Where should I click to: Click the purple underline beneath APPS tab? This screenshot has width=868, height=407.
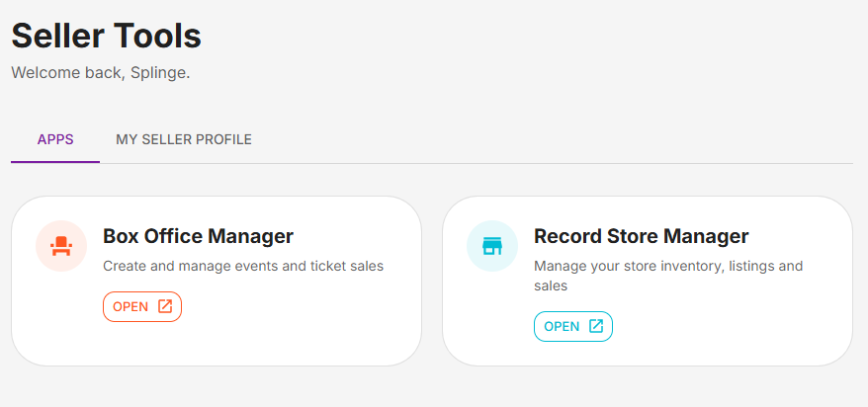[x=55, y=162]
